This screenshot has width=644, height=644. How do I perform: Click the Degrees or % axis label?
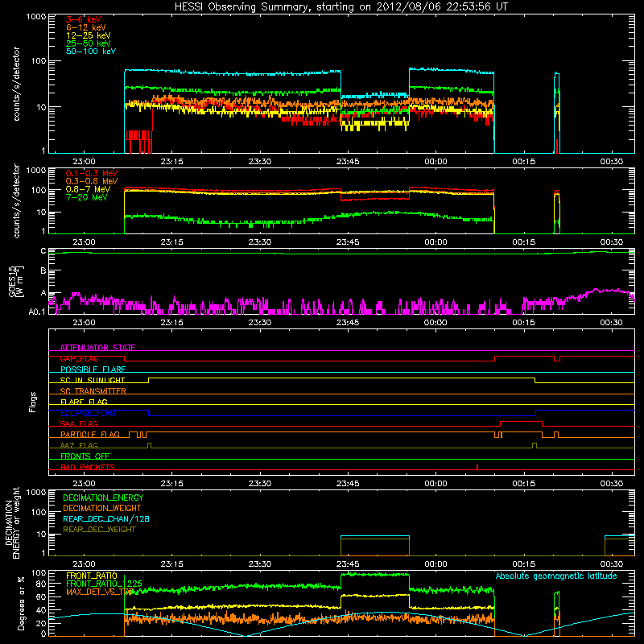point(21,604)
